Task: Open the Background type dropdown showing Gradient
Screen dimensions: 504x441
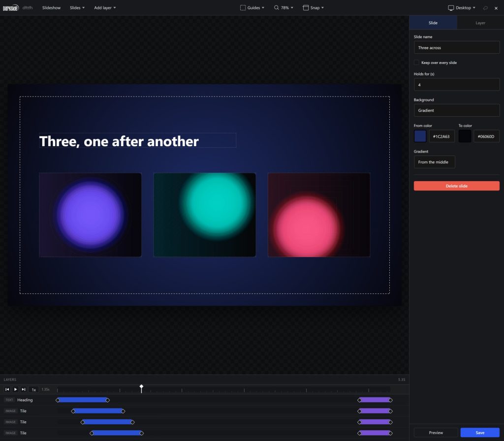Action: pos(456,110)
